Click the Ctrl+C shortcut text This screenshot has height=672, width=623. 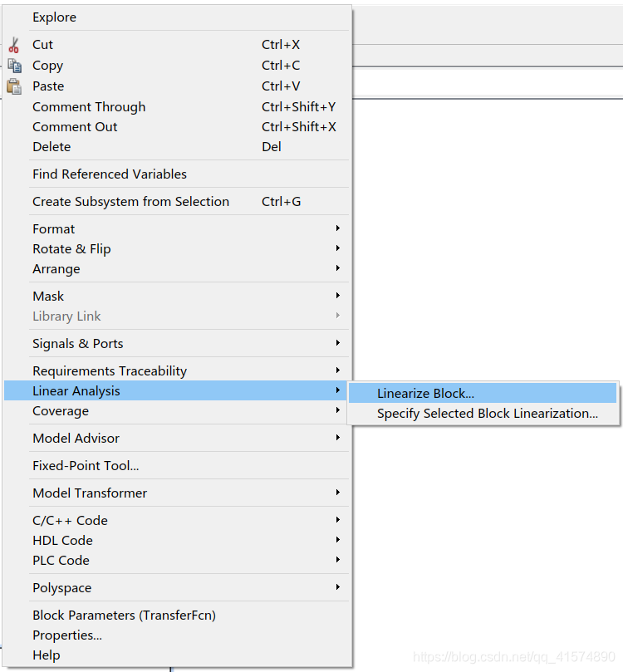tap(281, 65)
